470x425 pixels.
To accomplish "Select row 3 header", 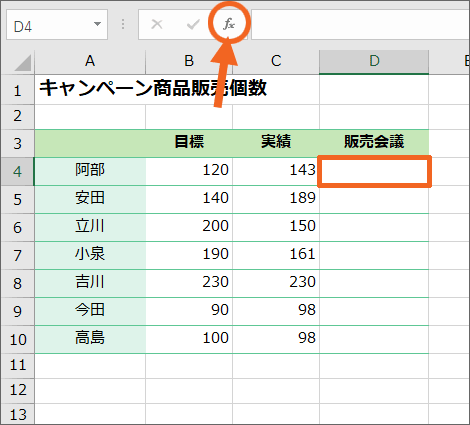I will [18, 143].
